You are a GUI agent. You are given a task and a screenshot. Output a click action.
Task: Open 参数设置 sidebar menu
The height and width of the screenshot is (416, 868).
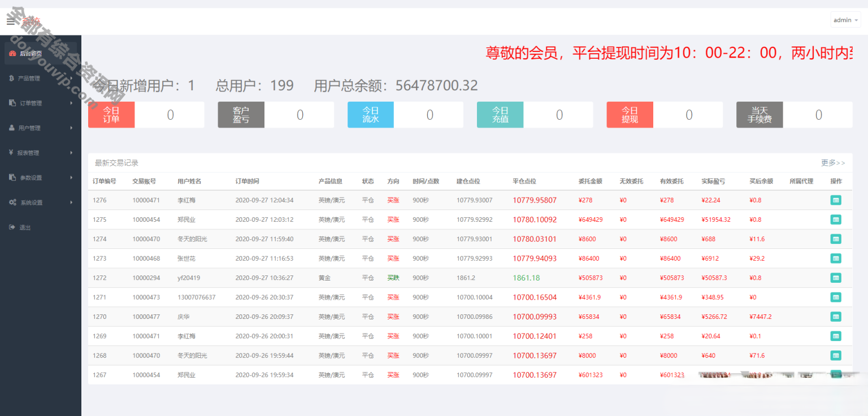pyautogui.click(x=41, y=178)
